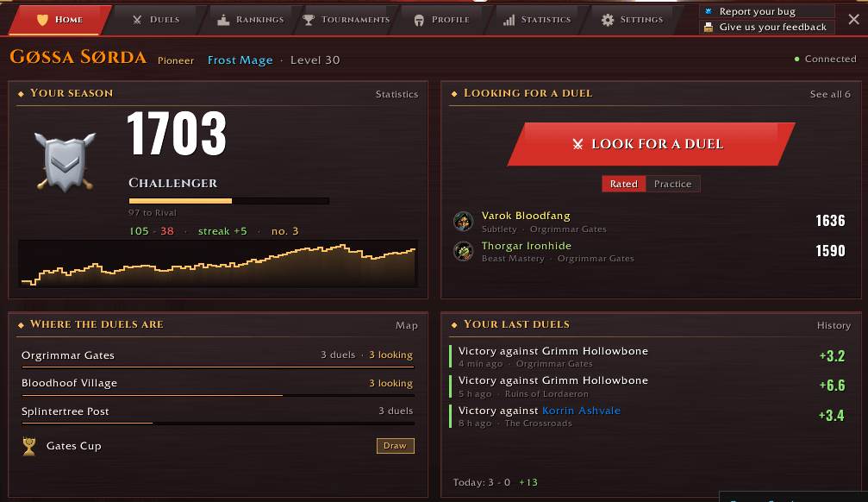Click See all 6 duel seekers
Screen dimensions: 868x502
pos(830,94)
